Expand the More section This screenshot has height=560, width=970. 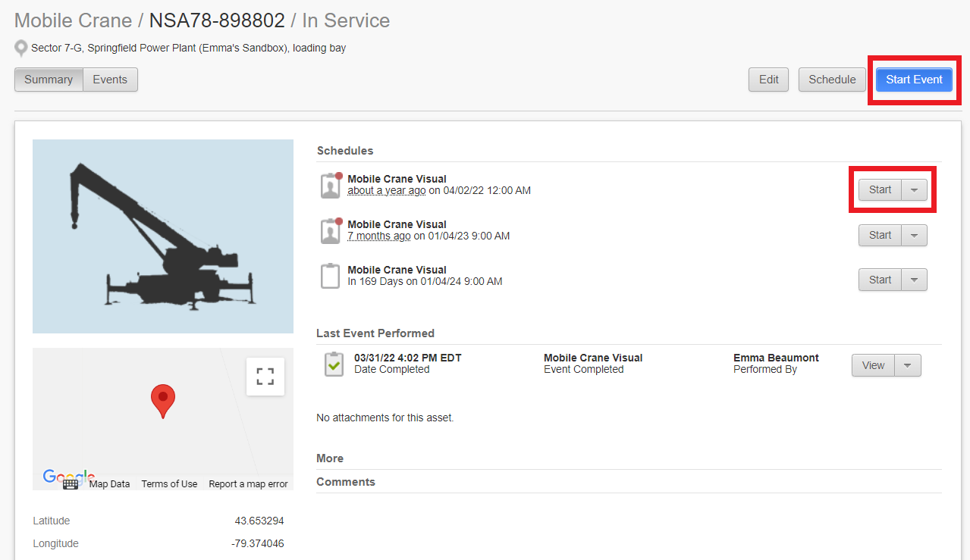click(x=330, y=458)
